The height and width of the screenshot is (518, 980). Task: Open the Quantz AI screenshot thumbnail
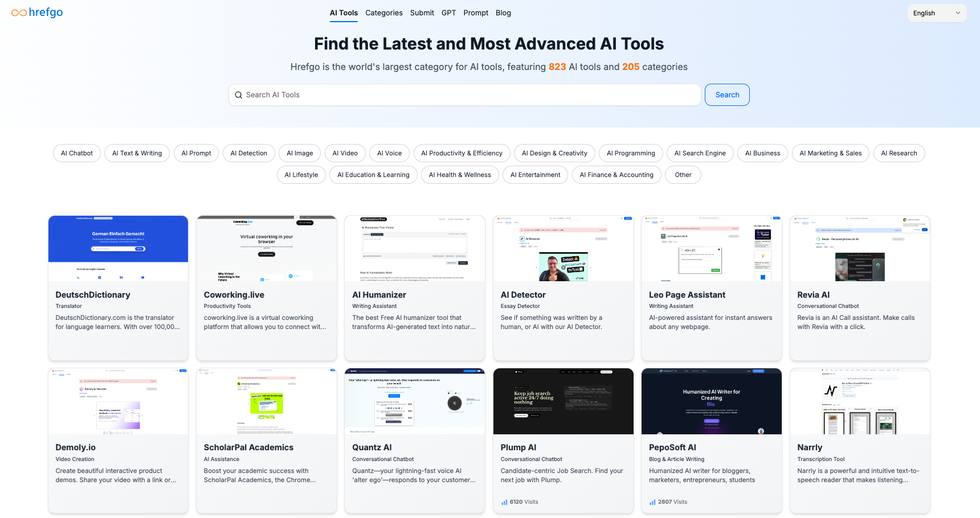pos(415,401)
